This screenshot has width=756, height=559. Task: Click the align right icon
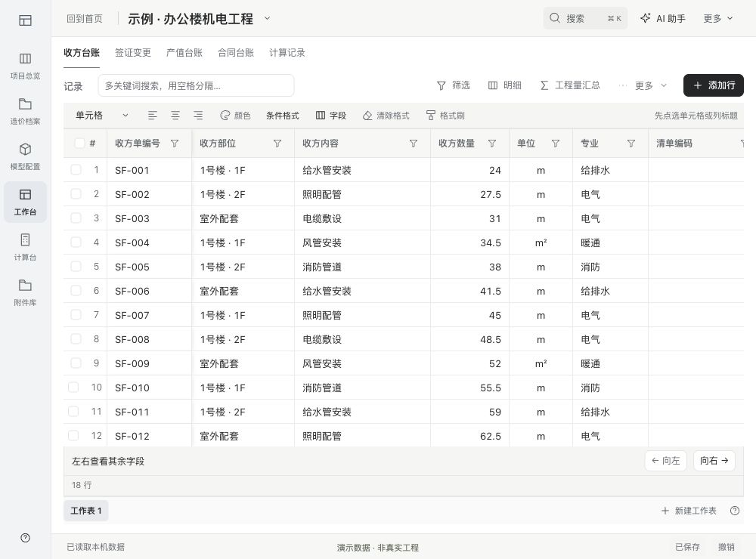197,115
